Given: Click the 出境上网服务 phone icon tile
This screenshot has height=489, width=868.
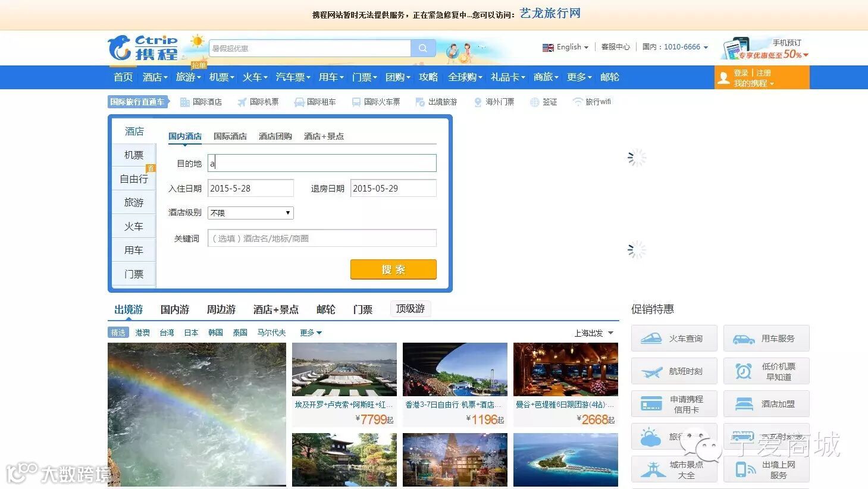Looking at the screenshot, I should [766, 469].
